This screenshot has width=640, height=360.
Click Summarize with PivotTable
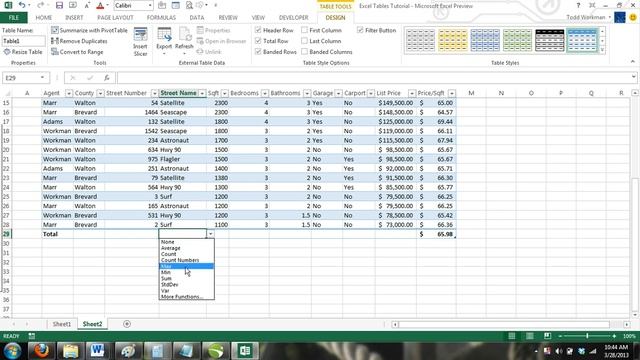click(89, 30)
